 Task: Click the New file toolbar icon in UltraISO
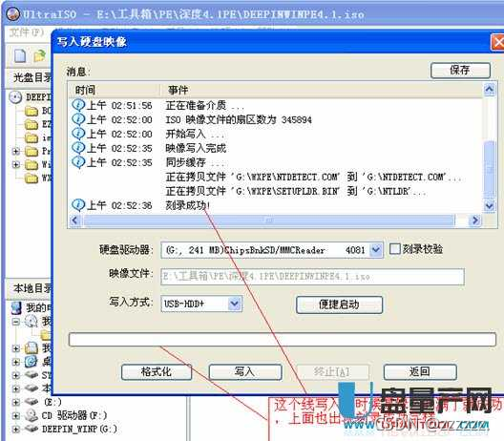[x=20, y=56]
